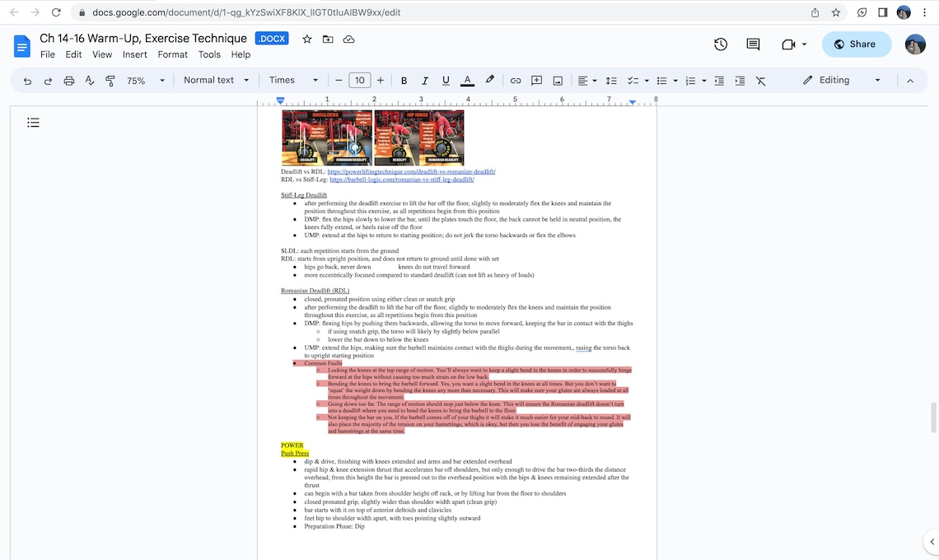Open version history via the clock icon
Viewport: 939px width, 560px height.
point(720,44)
